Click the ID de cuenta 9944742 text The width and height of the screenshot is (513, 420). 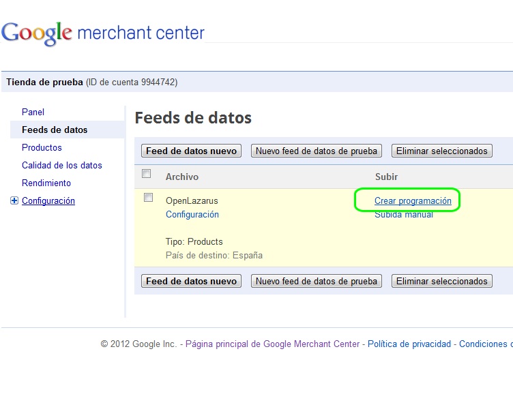(132, 82)
